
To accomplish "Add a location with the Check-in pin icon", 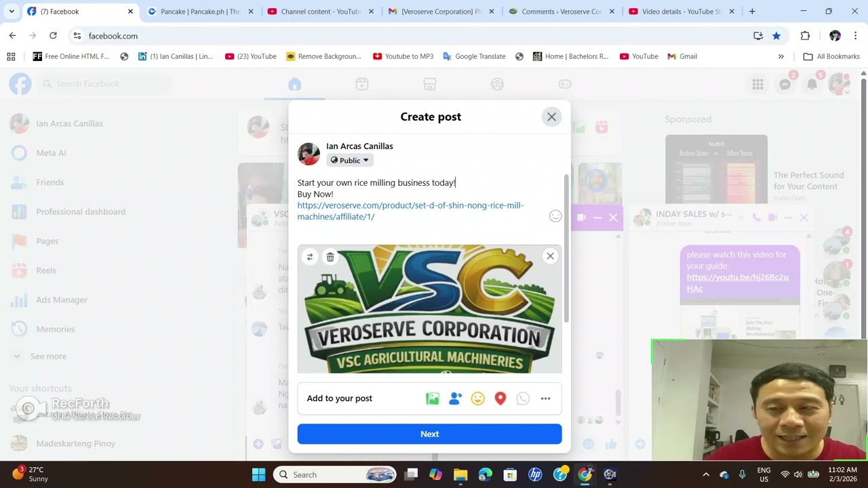I will [x=500, y=399].
